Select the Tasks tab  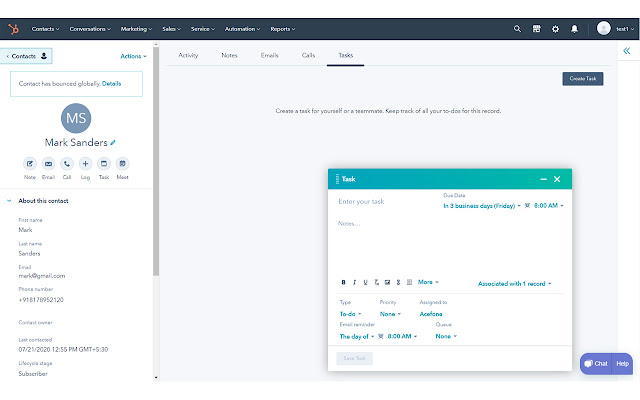tap(346, 55)
